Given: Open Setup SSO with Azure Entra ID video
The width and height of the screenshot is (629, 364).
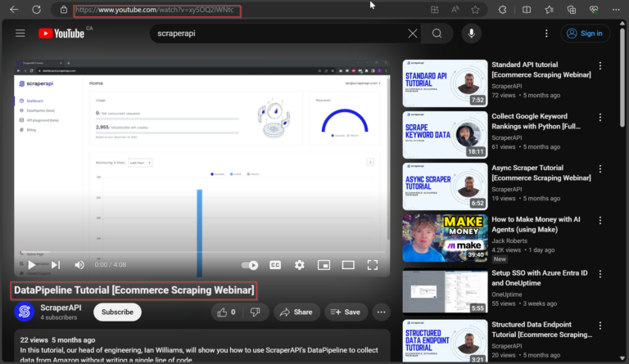Looking at the screenshot, I should tap(540, 278).
